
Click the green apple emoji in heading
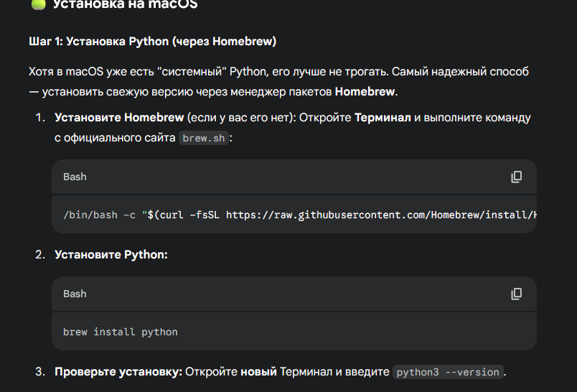[x=38, y=4]
